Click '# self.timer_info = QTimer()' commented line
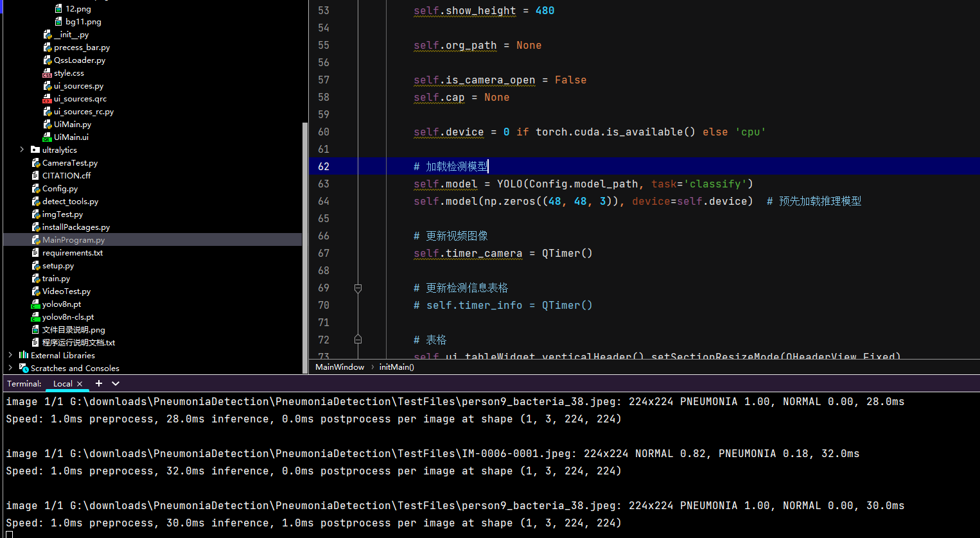Screen dimensions: 980x538 point(503,305)
